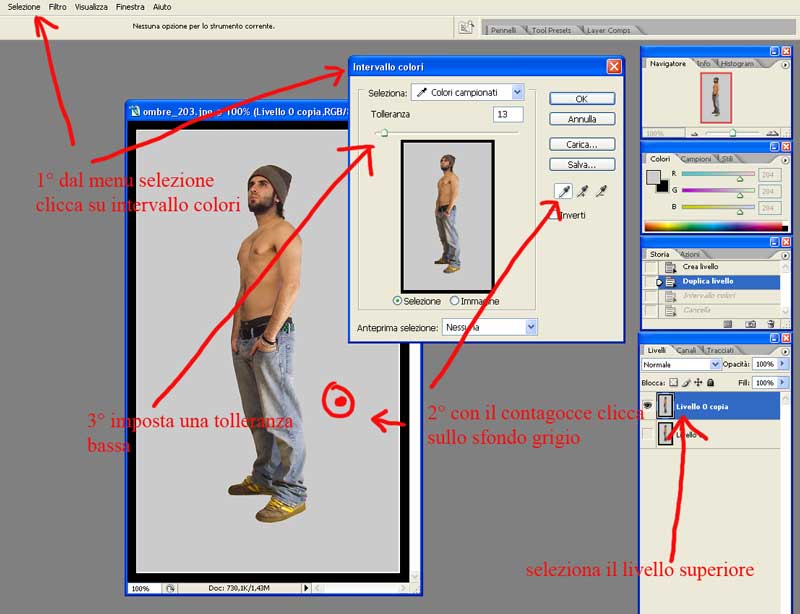Click the lock image pixels brush icon
Viewport: 800px width, 614px height.
(x=686, y=382)
